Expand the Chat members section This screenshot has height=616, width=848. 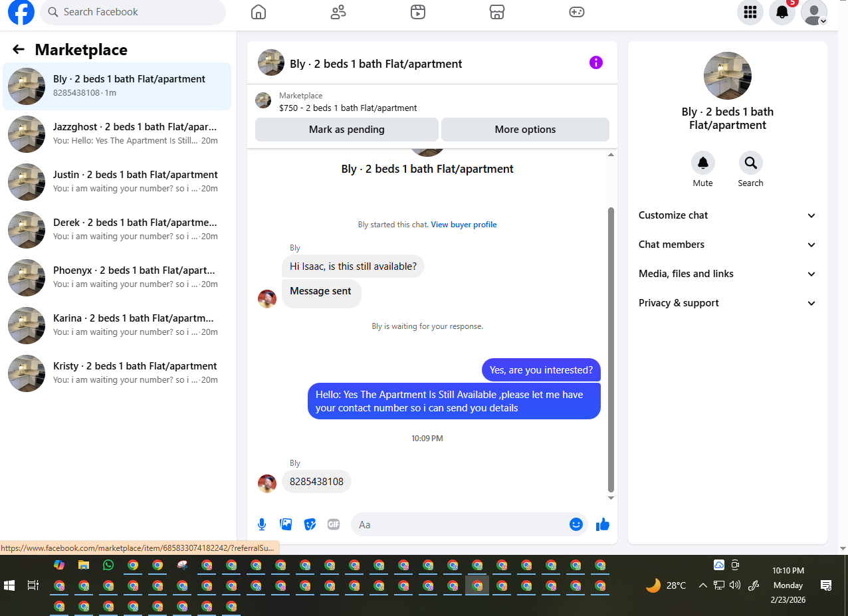pyautogui.click(x=728, y=245)
